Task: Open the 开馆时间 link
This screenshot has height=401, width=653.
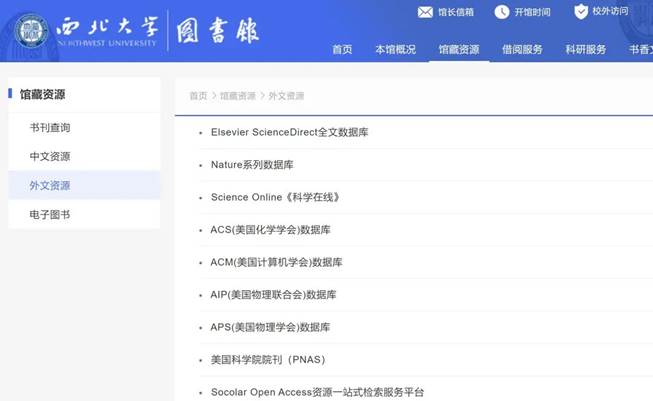Action: coord(532,12)
